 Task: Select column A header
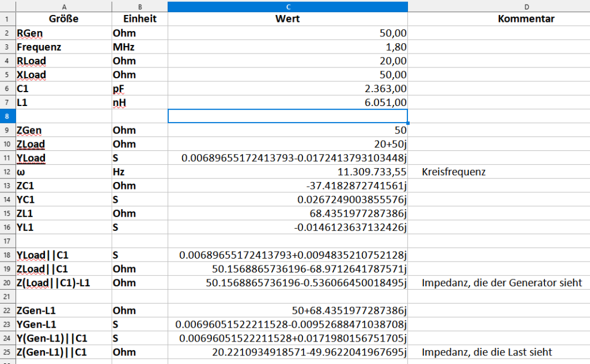coord(64,7)
